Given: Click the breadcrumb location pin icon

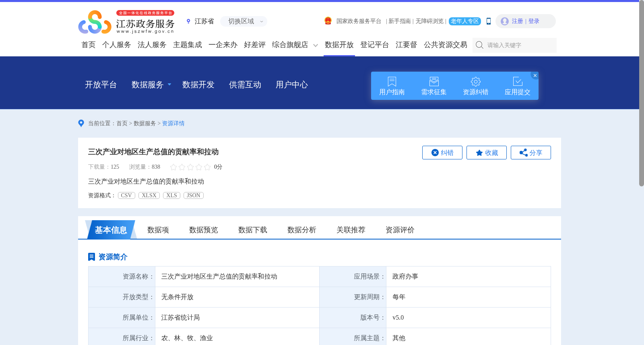Looking at the screenshot, I should (x=81, y=123).
